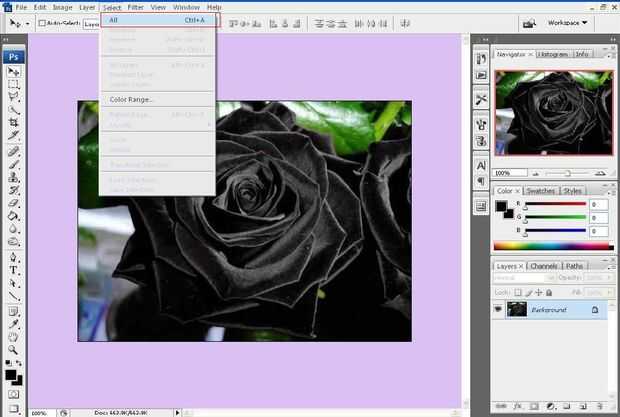Toggle lock transparent pixels
Viewport: 620px width, 417px height.
click(518, 292)
